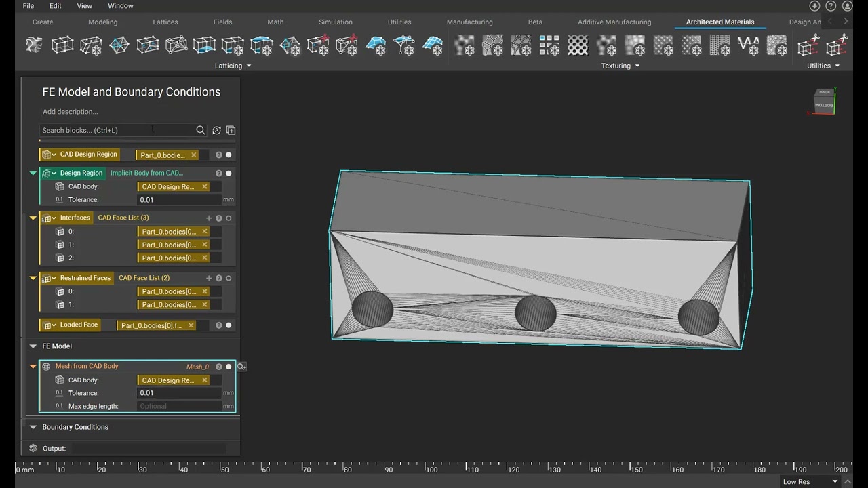868x488 pixels.
Task: Click the download icon in the top right
Action: (814, 6)
